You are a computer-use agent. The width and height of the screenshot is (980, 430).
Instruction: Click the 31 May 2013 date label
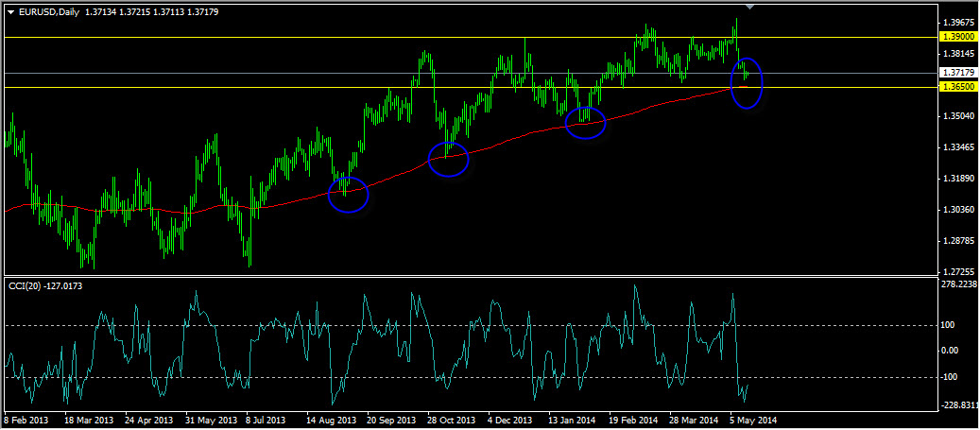[x=211, y=420]
